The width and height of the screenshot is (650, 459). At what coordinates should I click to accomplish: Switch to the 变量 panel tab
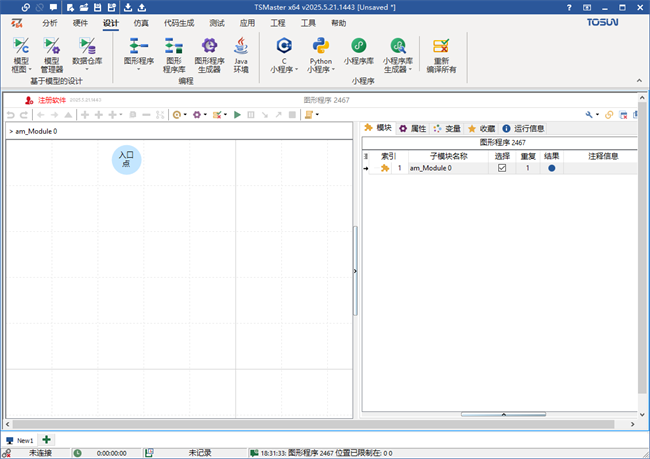point(447,129)
